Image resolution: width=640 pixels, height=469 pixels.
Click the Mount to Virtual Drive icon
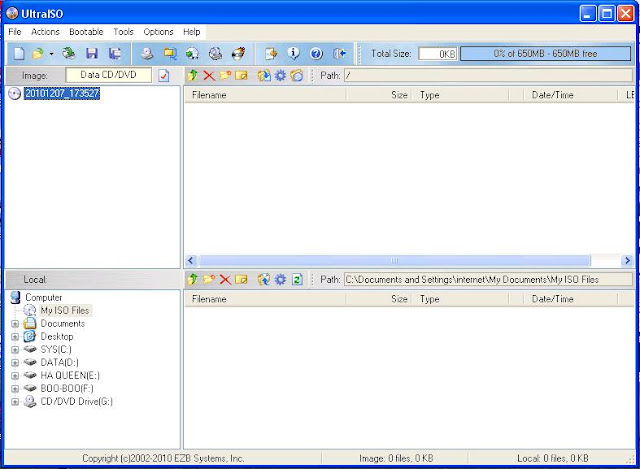point(216,53)
